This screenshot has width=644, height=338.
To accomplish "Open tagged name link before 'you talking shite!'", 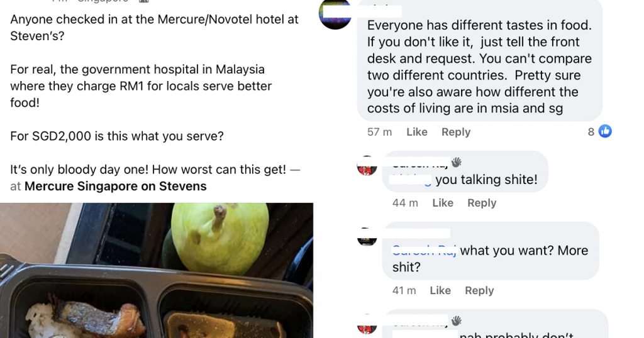I will pos(410,180).
